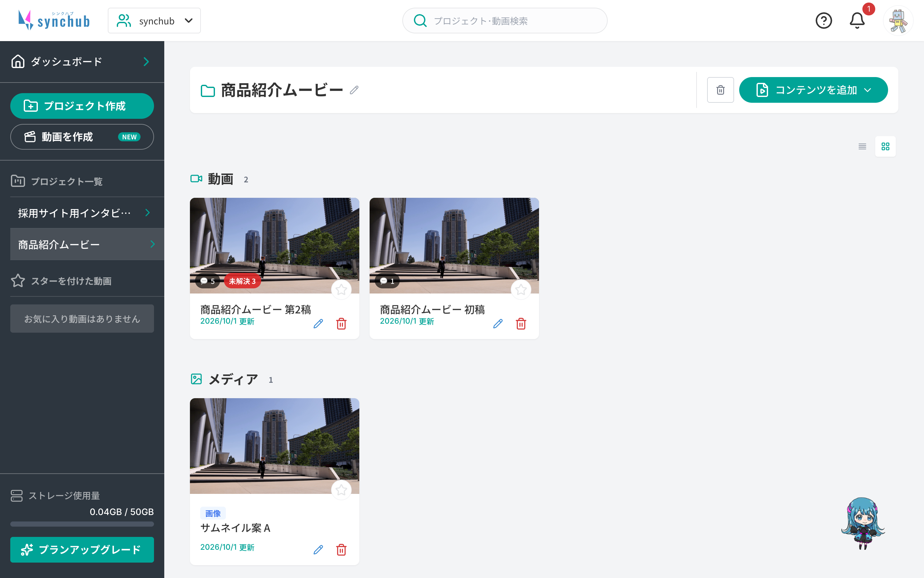
Task: Click the comment count badge on 第2稿
Action: tap(208, 281)
